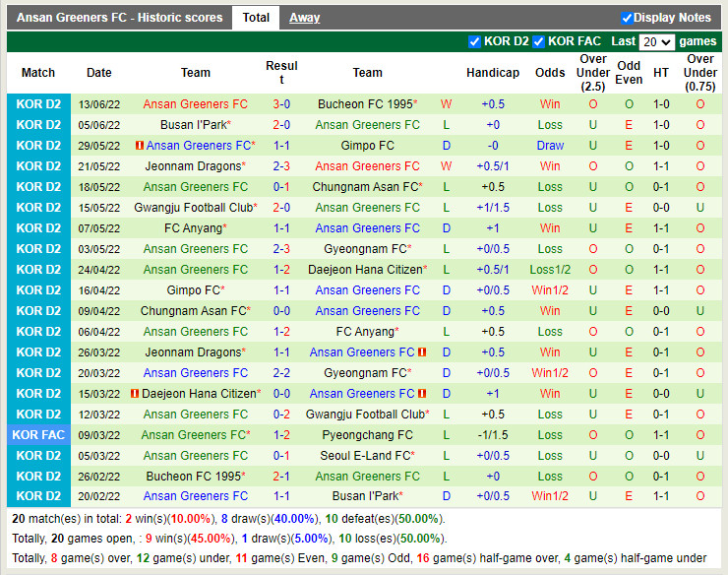This screenshot has width=728, height=575.
Task: Click red card icon beside Ansan on 26/03/22
Action: click(422, 352)
